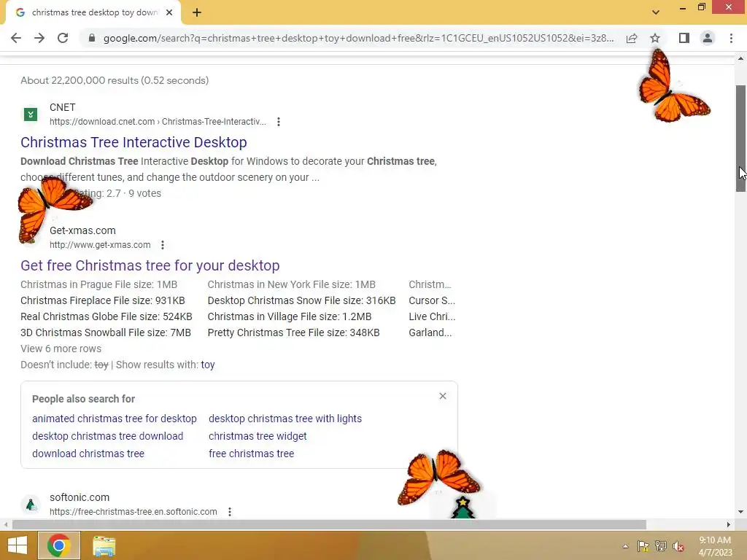Viewport: 747px width, 560px height.
Task: Open the muted volume tray icon
Action: pyautogui.click(x=678, y=546)
